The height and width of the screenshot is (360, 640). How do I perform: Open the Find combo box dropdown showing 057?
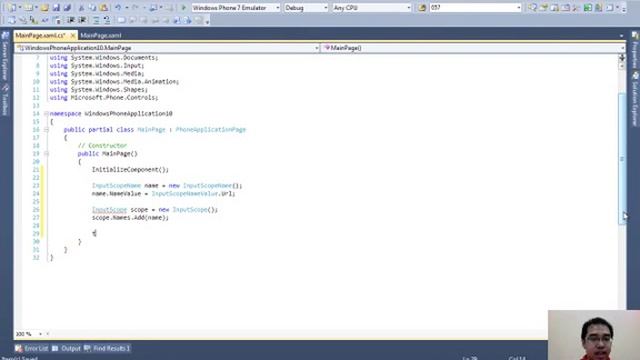518,8
